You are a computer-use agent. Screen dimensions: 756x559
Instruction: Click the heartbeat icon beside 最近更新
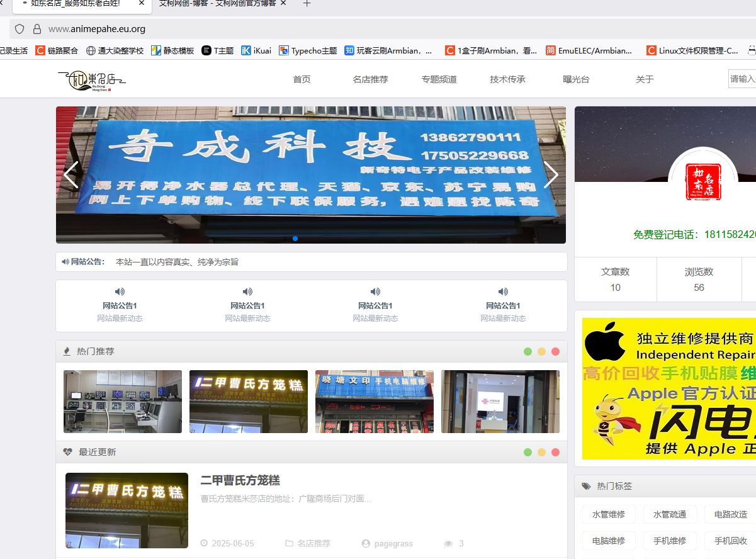click(67, 452)
